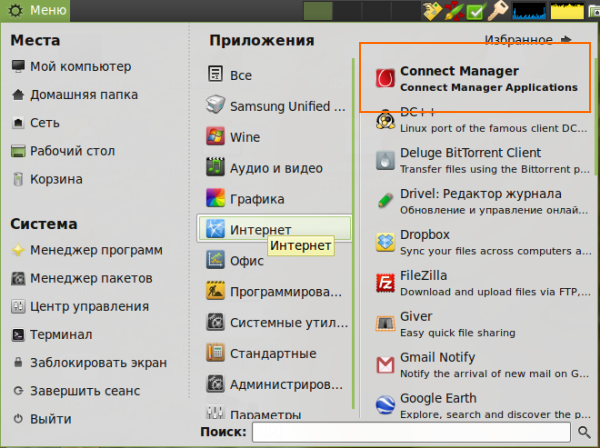The width and height of the screenshot is (600, 448).
Task: Select the Графика category
Action: pyautogui.click(x=256, y=199)
